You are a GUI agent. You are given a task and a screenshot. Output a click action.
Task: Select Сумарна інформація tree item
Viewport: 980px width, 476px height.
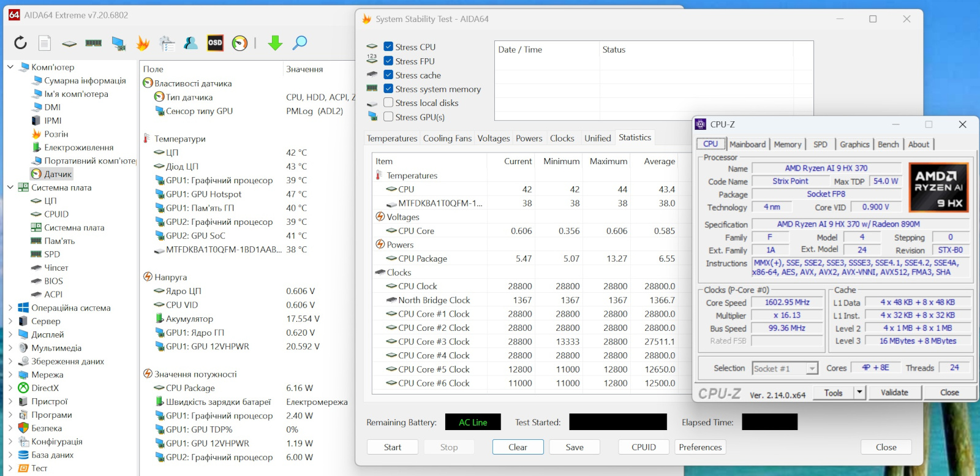point(78,81)
